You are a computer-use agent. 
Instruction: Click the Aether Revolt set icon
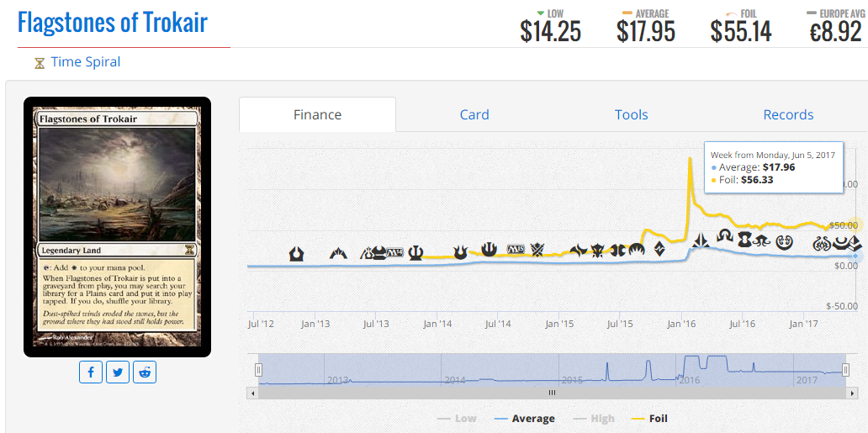coord(821,242)
